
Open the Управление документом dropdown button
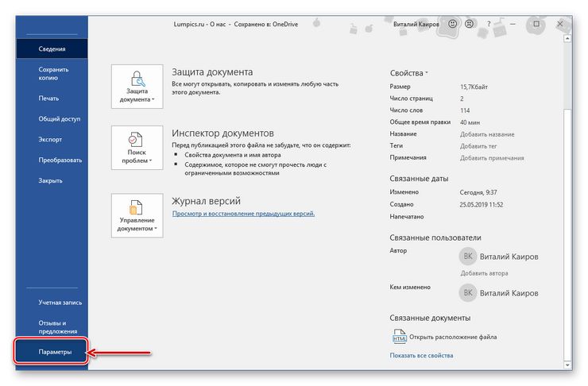137,215
